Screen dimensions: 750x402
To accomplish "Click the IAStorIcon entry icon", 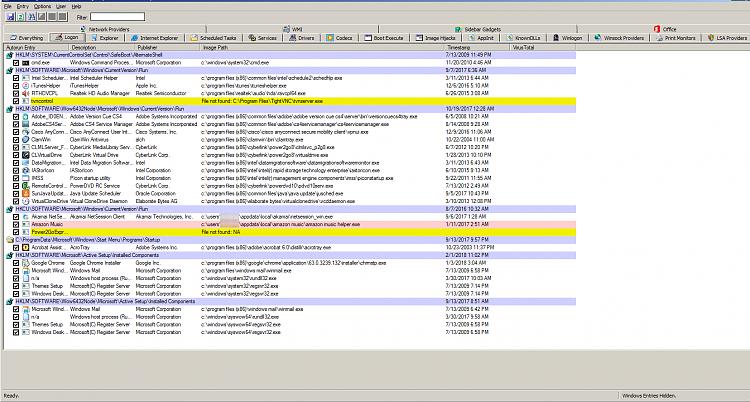I will [25, 170].
